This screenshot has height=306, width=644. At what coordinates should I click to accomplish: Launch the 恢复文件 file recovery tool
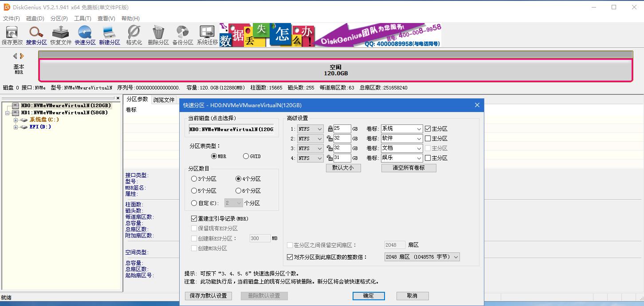click(60, 35)
